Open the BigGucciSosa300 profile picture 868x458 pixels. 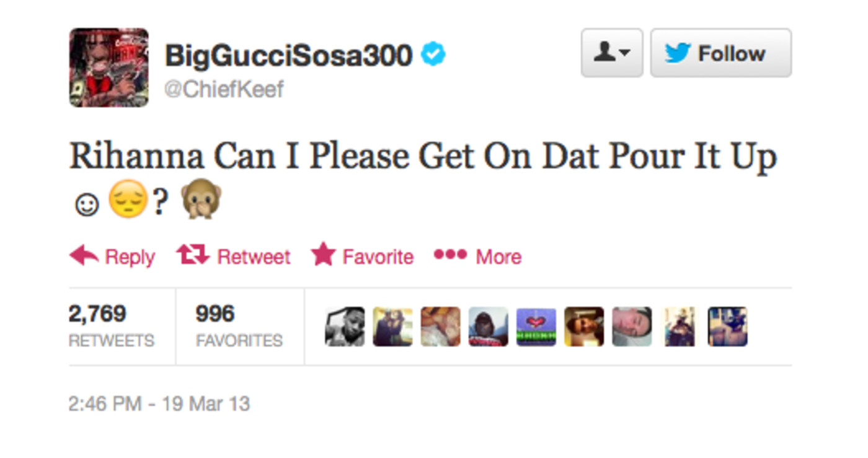(x=109, y=68)
